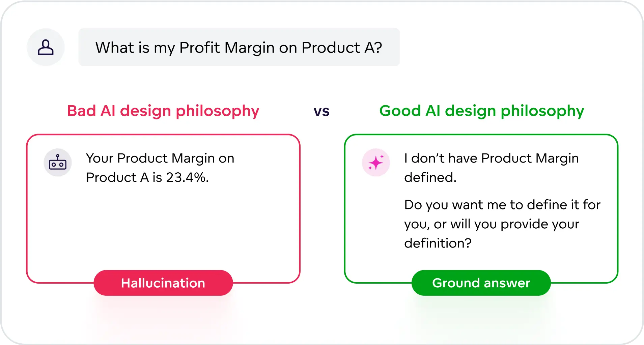Click the 'Good AI design philosophy' heading
This screenshot has width=644, height=345.
point(481,111)
